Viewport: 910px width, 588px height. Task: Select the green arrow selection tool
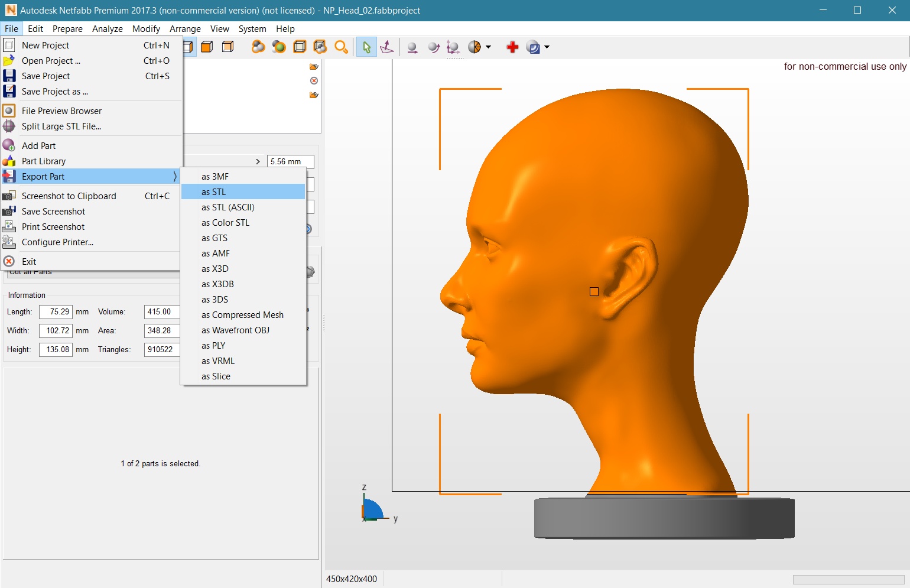(x=366, y=47)
